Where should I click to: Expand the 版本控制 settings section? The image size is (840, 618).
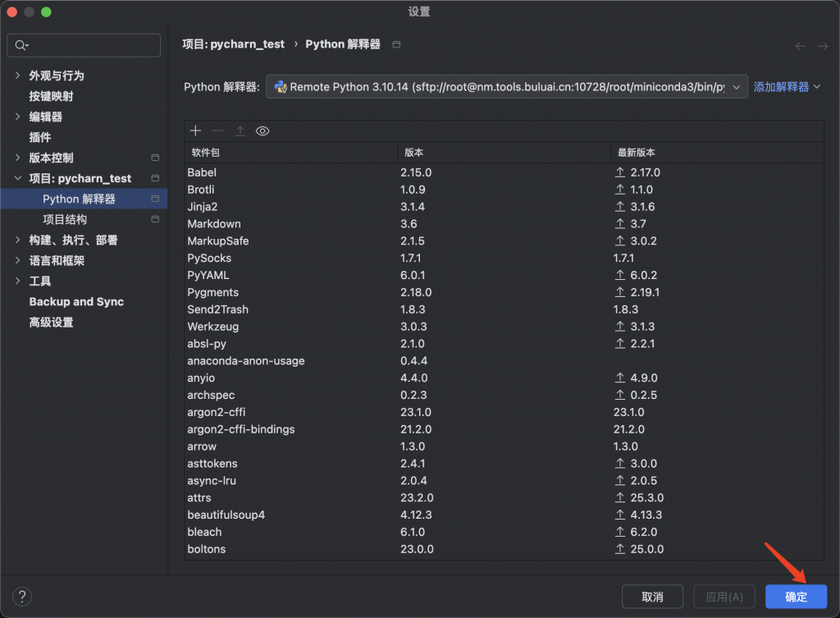18,158
